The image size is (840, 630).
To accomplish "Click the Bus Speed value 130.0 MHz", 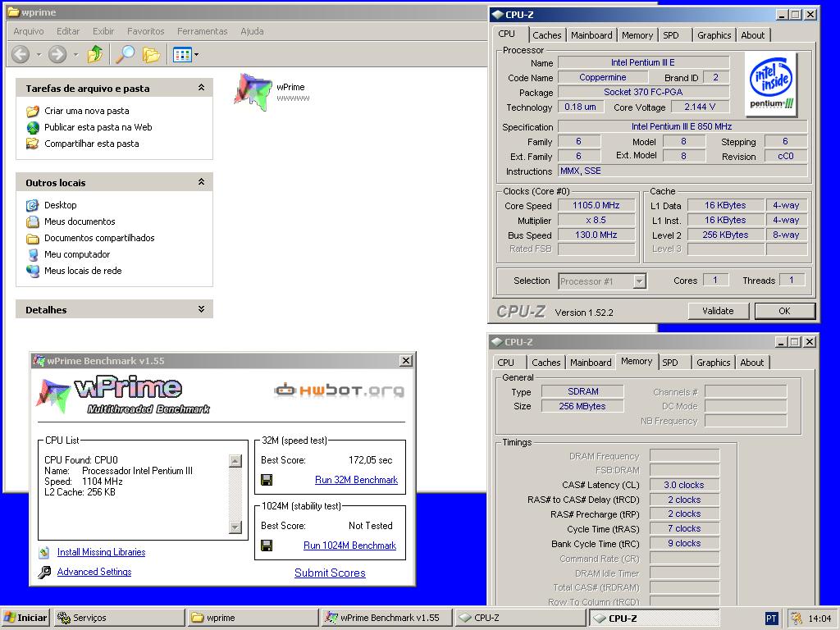I will coord(596,235).
